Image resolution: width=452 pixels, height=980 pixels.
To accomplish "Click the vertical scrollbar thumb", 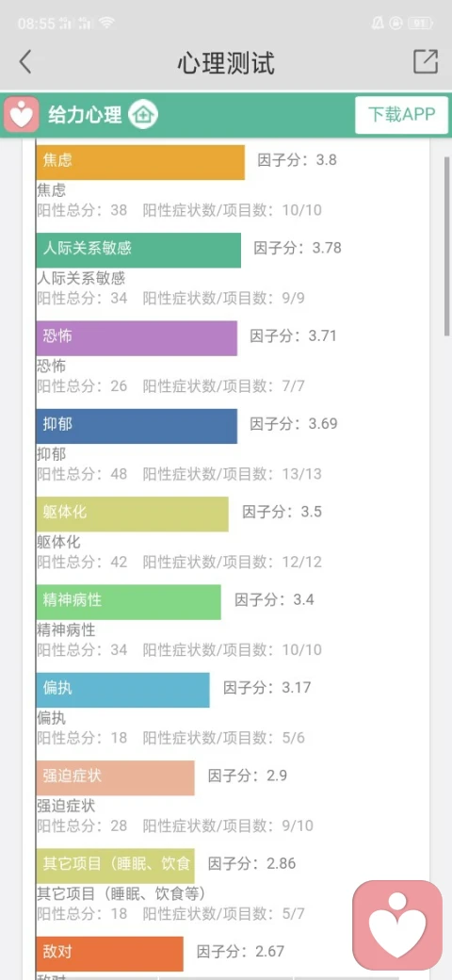I will click(x=447, y=247).
